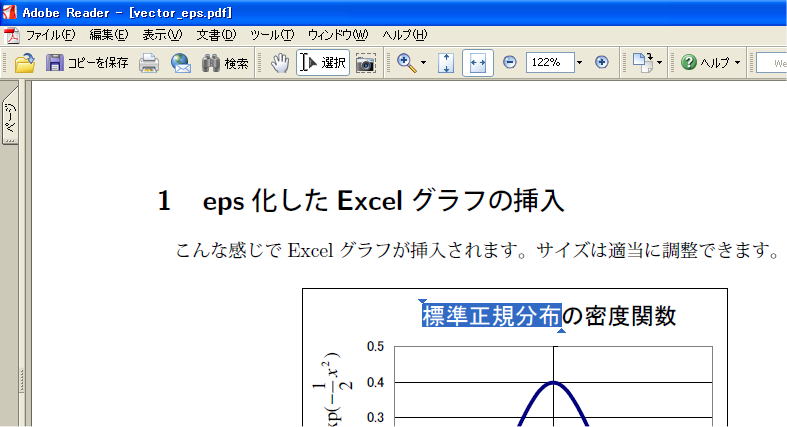Print the document using the printer icon
Image resolution: width=787 pixels, height=427 pixels.
149,63
